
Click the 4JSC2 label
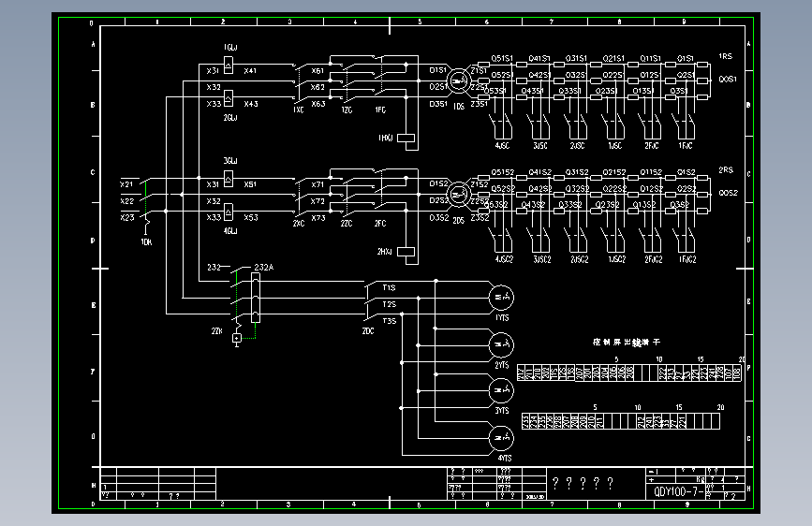click(x=504, y=259)
